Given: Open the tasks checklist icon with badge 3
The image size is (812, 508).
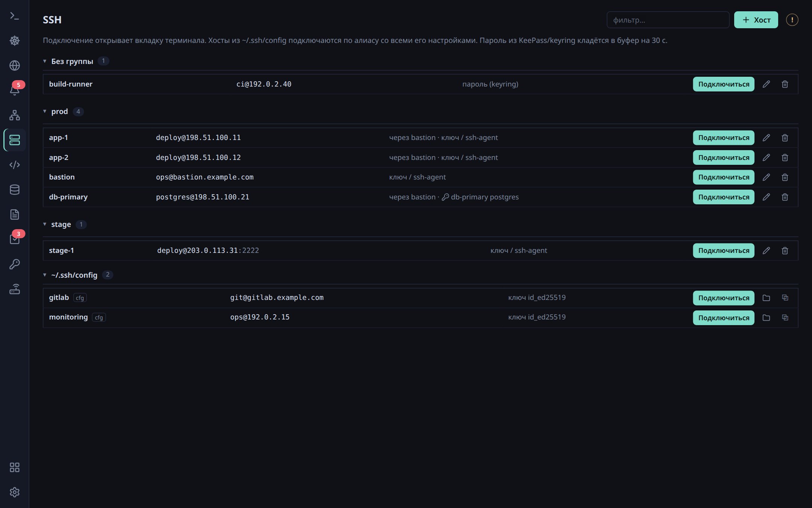Looking at the screenshot, I should click(14, 239).
